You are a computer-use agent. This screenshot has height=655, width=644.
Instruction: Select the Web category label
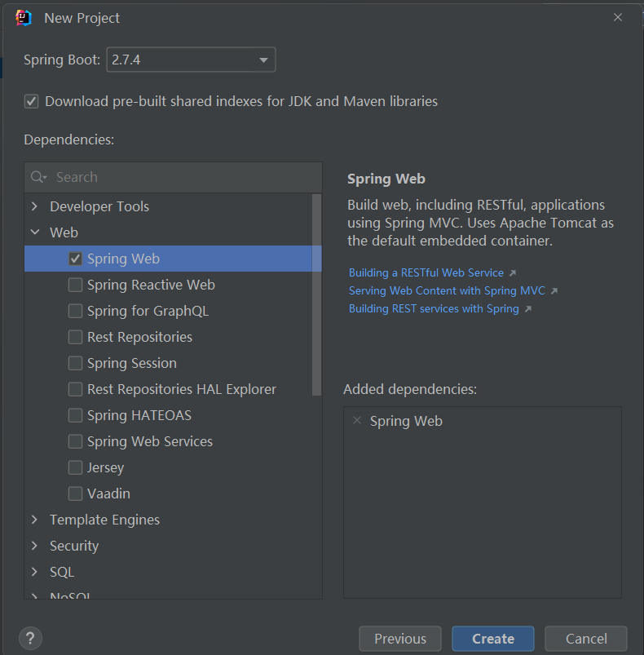(64, 232)
